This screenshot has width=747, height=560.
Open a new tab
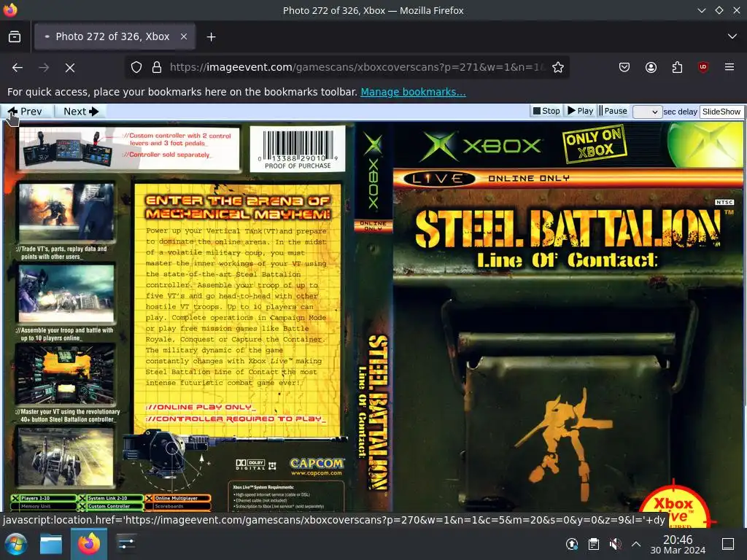point(211,36)
